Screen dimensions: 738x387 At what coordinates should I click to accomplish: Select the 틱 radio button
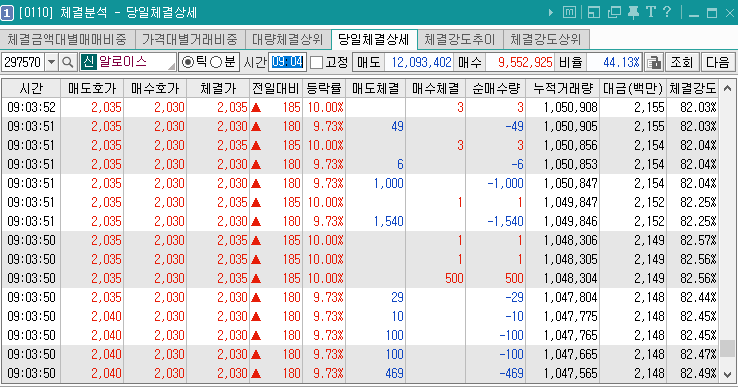click(x=187, y=62)
